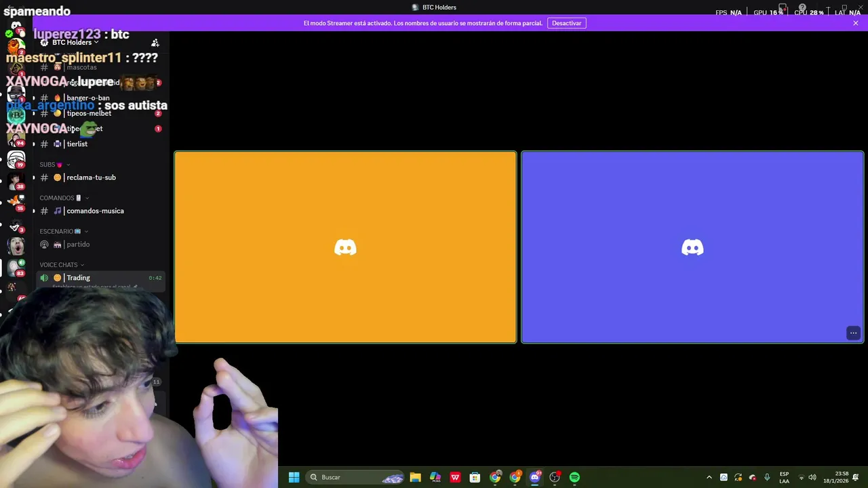Open the tierlist channel

point(100,144)
